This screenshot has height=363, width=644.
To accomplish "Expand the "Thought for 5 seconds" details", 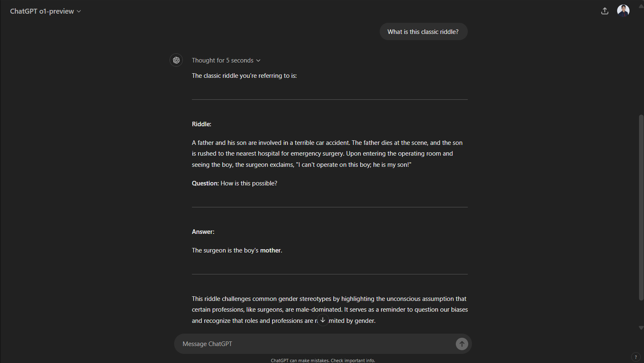I will pyautogui.click(x=226, y=60).
